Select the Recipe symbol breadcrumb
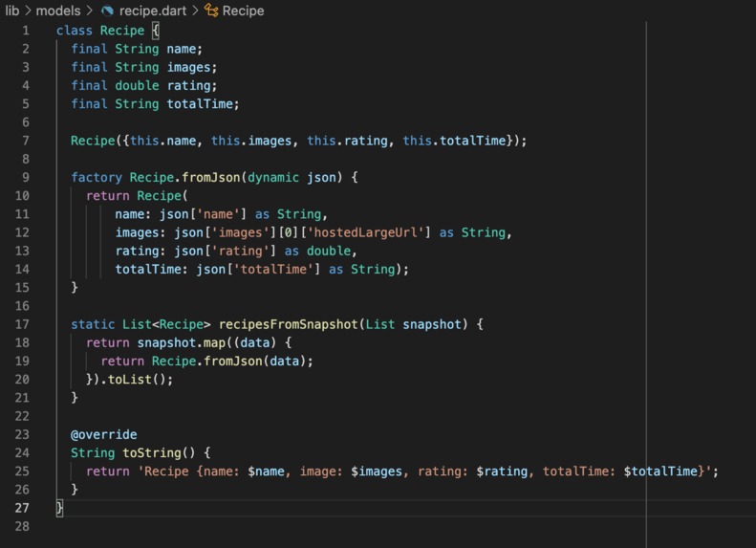This screenshot has width=756, height=548. (x=243, y=11)
